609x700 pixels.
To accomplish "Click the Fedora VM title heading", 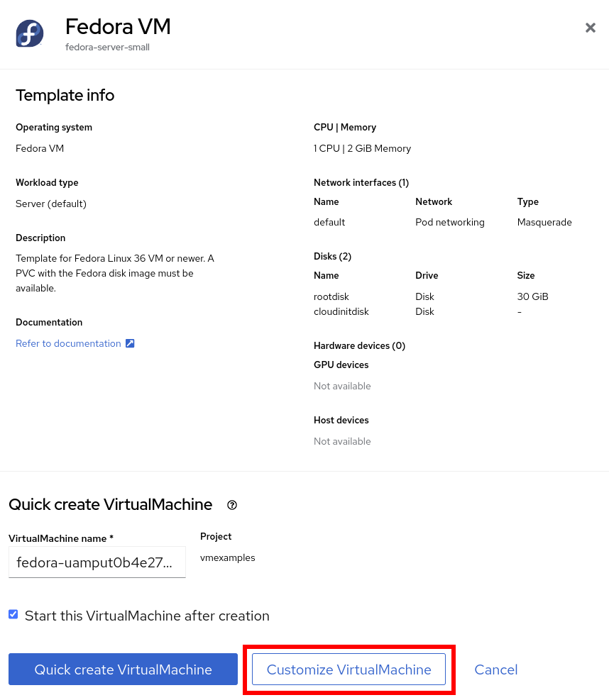I will click(x=118, y=27).
